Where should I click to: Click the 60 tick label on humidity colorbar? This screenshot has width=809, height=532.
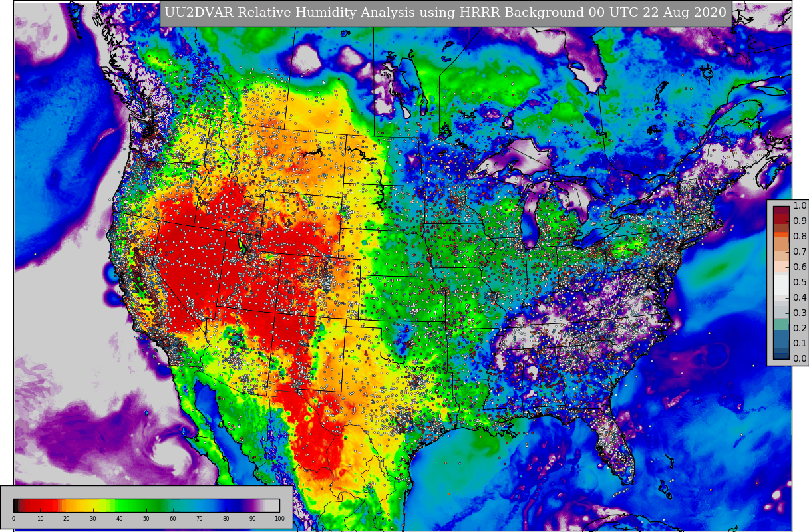[173, 519]
